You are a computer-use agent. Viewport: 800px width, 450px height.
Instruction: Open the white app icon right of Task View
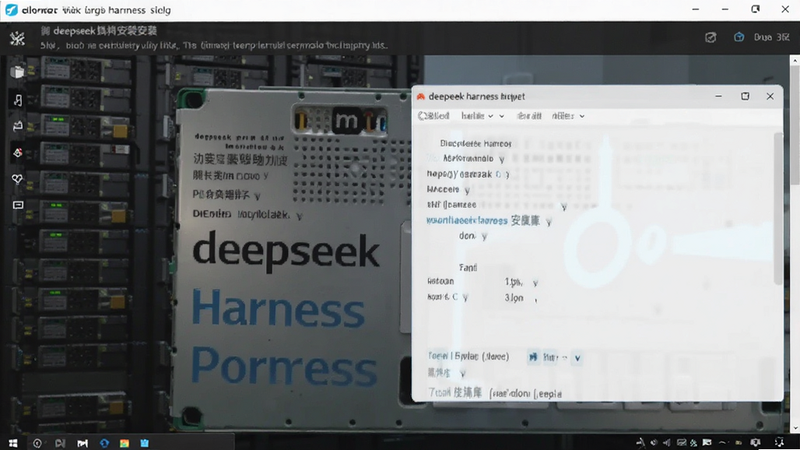point(82,443)
